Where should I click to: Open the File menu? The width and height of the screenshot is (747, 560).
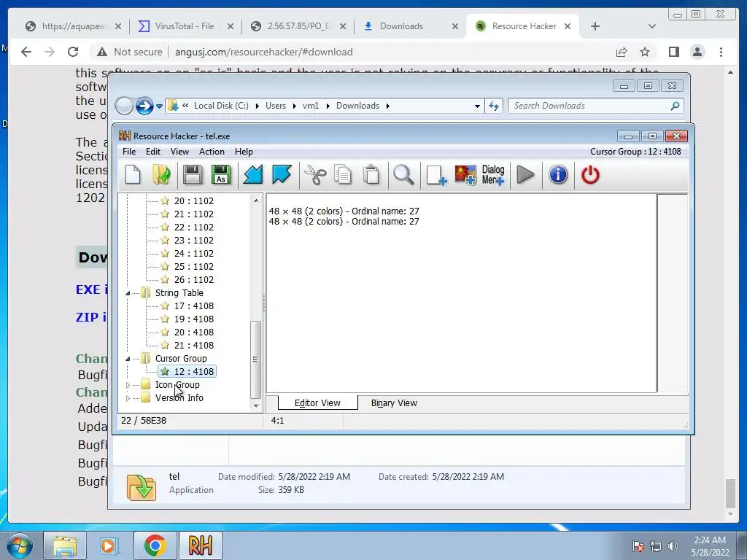tap(129, 152)
